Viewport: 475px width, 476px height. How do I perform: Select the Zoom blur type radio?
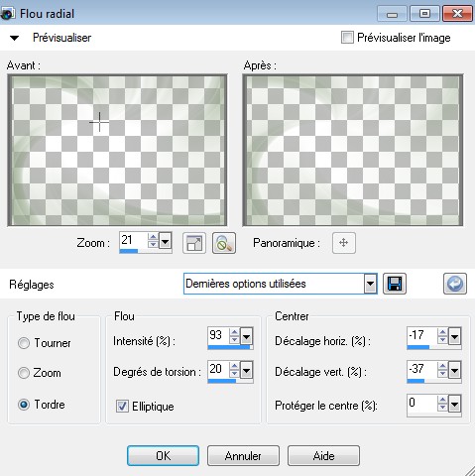click(x=24, y=373)
